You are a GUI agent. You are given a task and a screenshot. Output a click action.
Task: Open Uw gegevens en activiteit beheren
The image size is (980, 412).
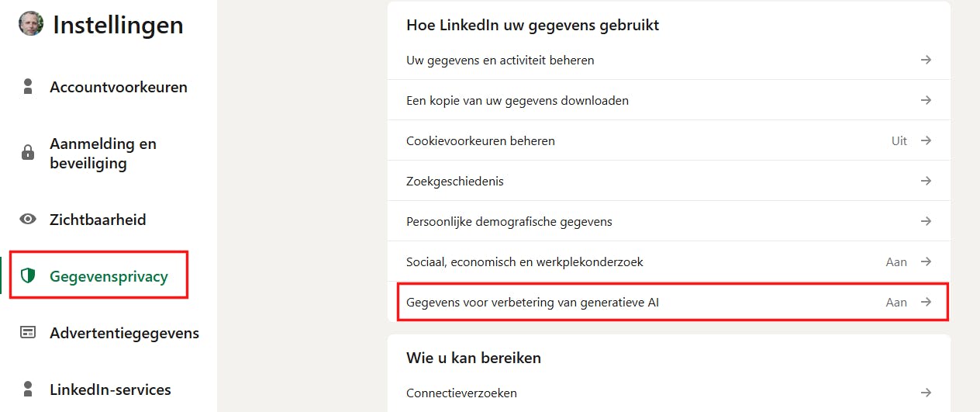[x=500, y=60]
